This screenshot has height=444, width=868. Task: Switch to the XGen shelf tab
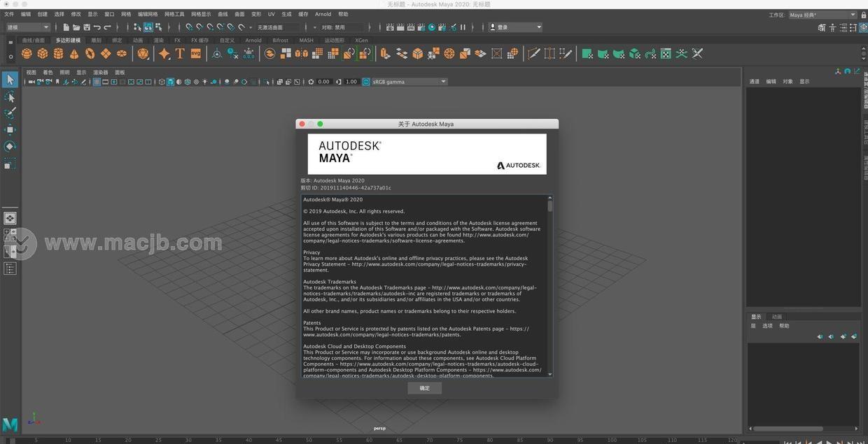point(361,41)
